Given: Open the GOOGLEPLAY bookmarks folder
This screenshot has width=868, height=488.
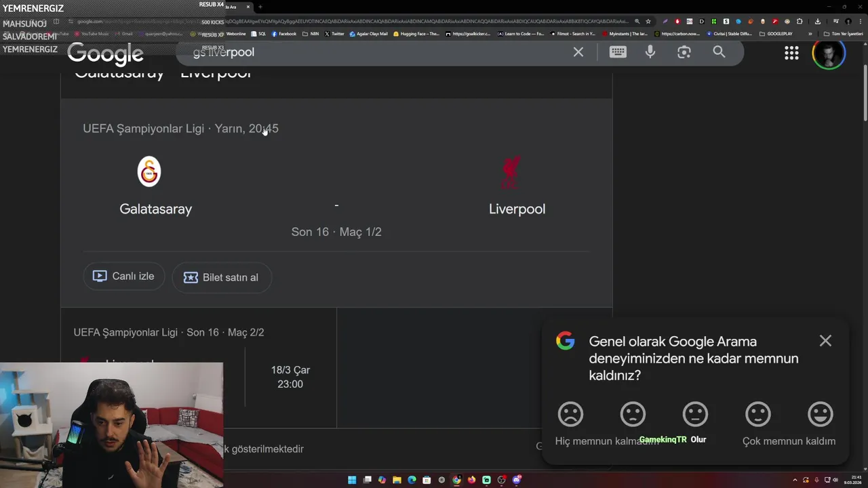Looking at the screenshot, I should pyautogui.click(x=776, y=33).
